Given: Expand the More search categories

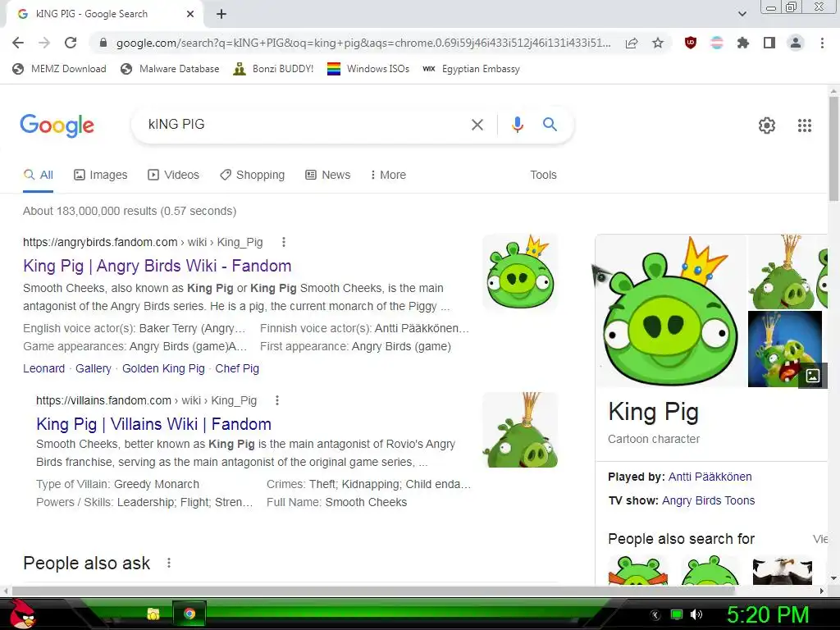Looking at the screenshot, I should tap(388, 176).
